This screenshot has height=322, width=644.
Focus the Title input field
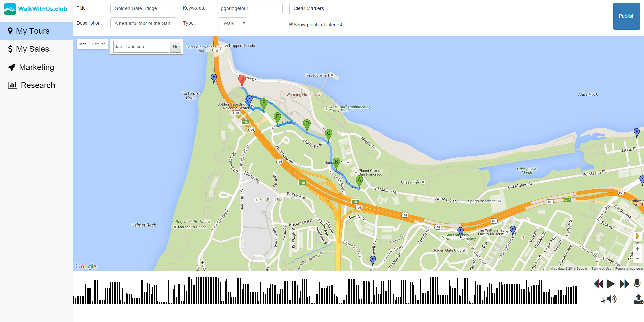pyautogui.click(x=143, y=8)
